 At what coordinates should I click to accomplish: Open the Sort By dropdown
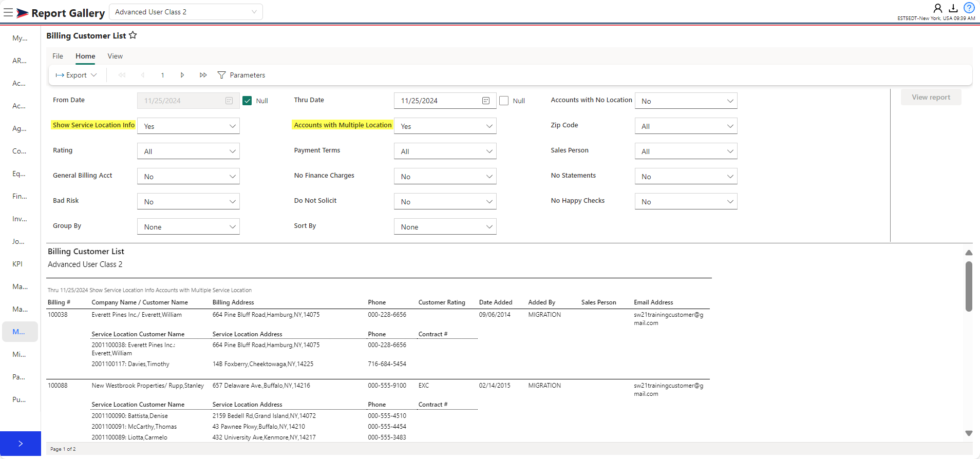coord(445,226)
